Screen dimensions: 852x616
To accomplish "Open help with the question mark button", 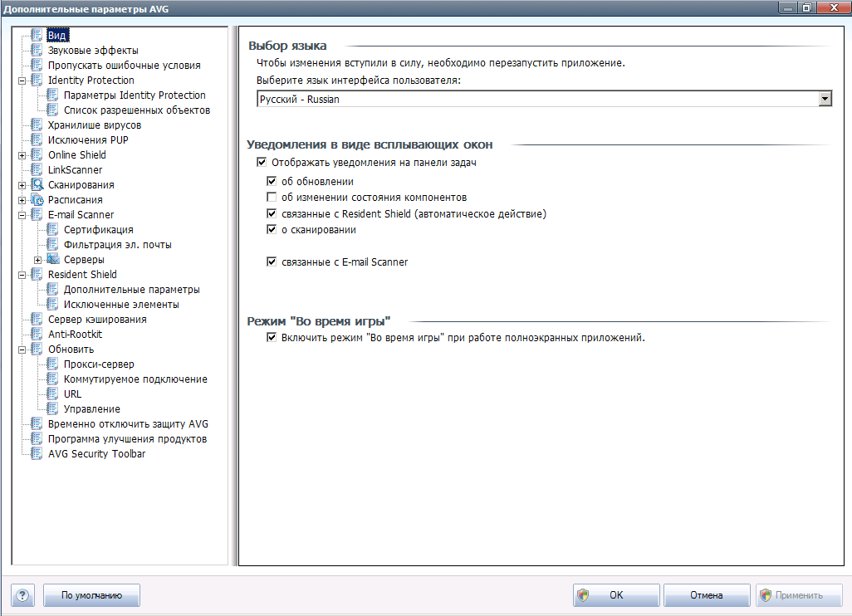I will pyautogui.click(x=22, y=595).
